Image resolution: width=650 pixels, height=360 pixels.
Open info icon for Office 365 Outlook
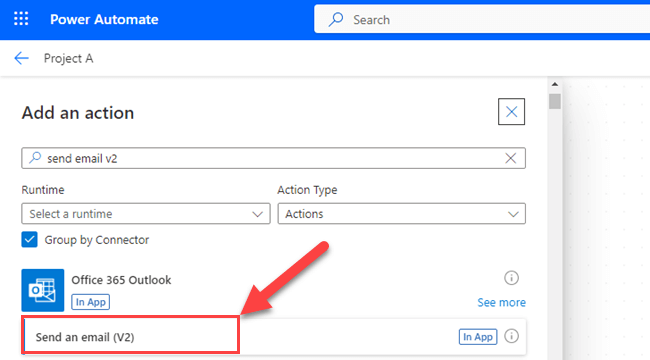click(511, 278)
